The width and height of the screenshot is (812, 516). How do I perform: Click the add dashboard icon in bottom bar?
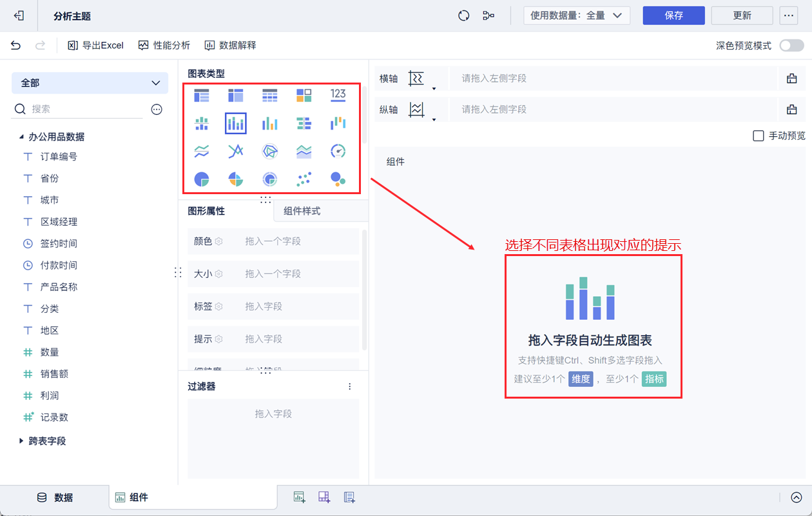pyautogui.click(x=324, y=497)
